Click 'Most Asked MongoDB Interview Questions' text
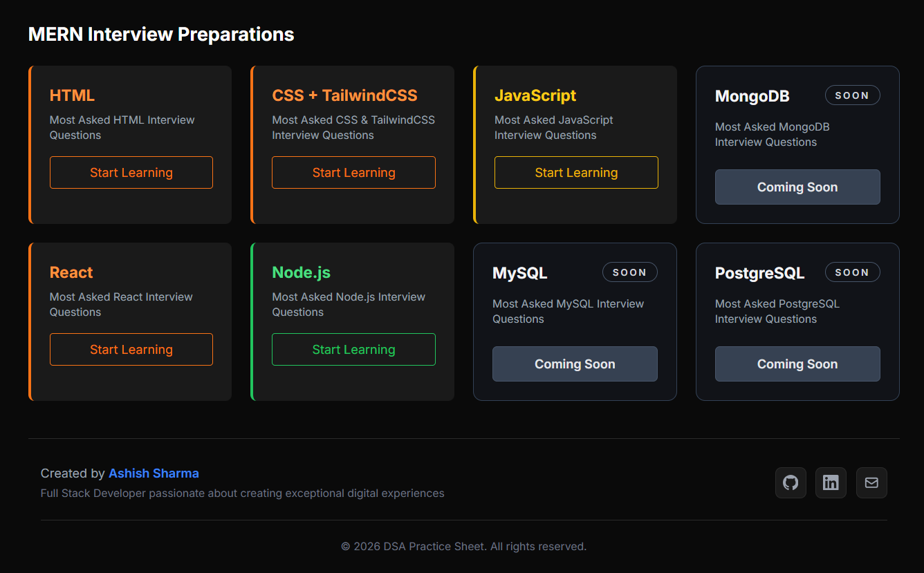The width and height of the screenshot is (924, 573). [x=773, y=134]
